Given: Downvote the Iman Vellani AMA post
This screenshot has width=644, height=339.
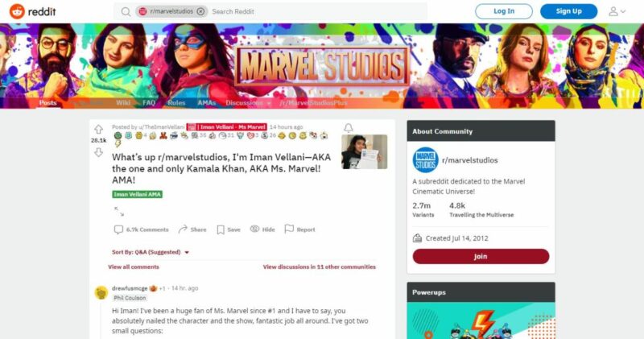Looking at the screenshot, I should 98,152.
